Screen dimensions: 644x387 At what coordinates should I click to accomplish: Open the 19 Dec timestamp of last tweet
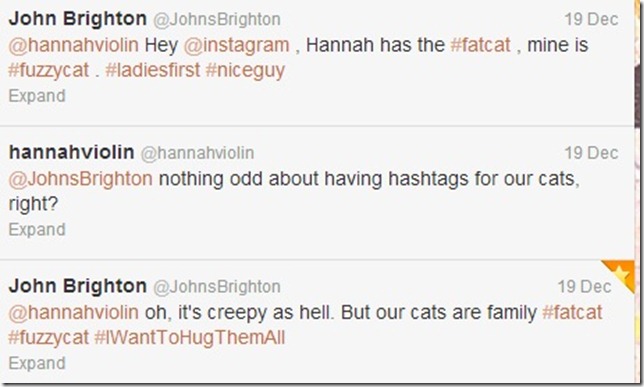(x=584, y=287)
